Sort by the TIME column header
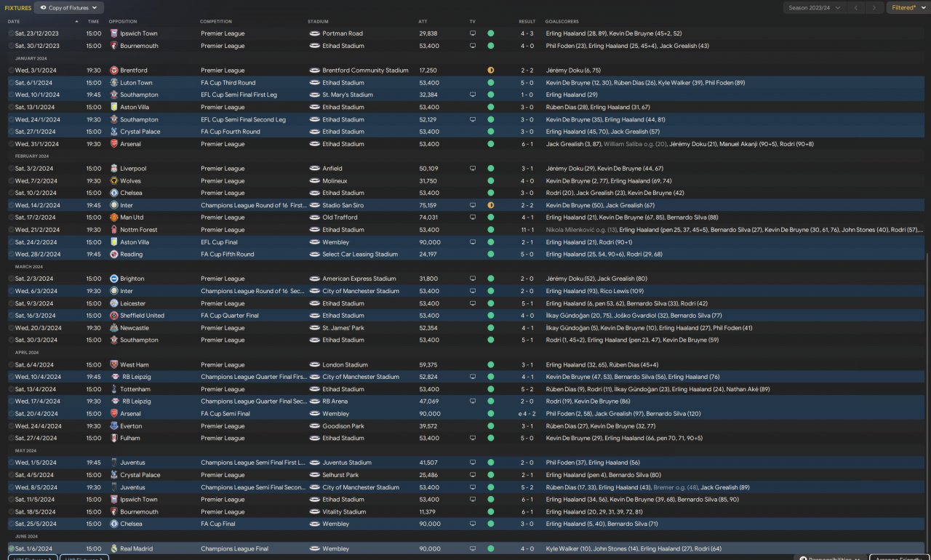 (x=94, y=21)
